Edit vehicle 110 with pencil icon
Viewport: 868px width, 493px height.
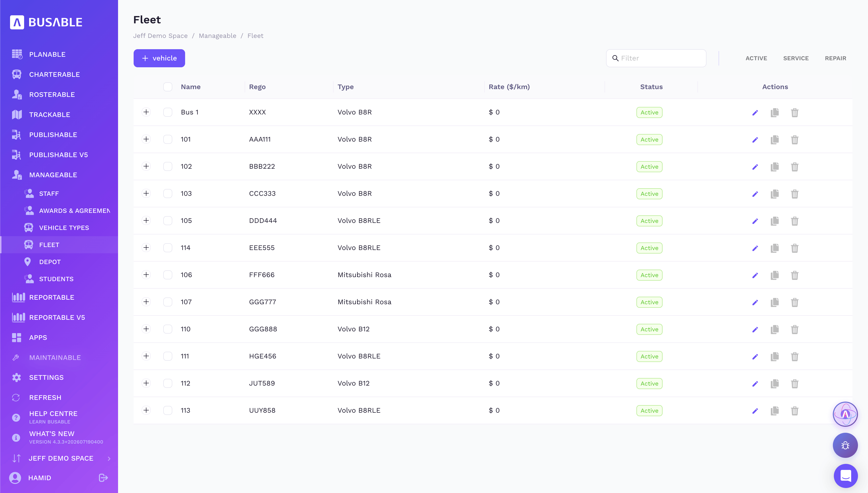click(x=755, y=329)
